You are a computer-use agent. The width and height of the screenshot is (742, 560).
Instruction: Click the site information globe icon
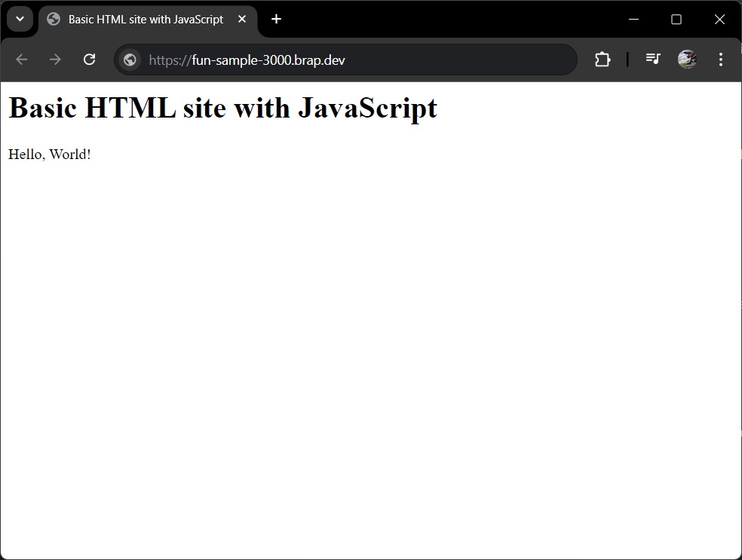pyautogui.click(x=129, y=60)
